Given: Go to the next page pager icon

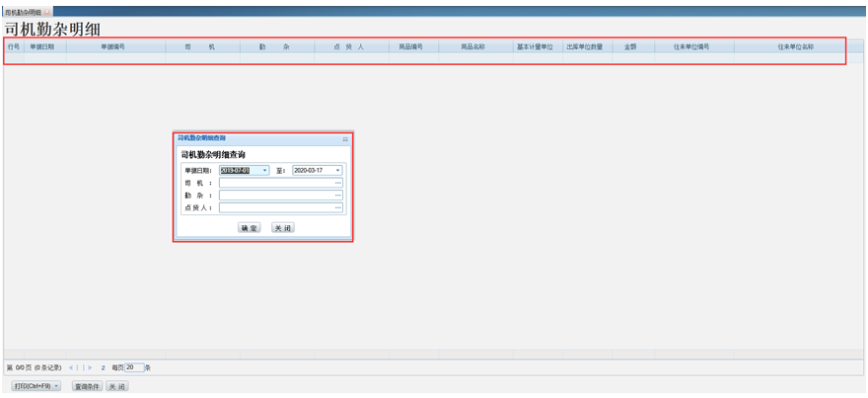Looking at the screenshot, I should coord(84,367).
